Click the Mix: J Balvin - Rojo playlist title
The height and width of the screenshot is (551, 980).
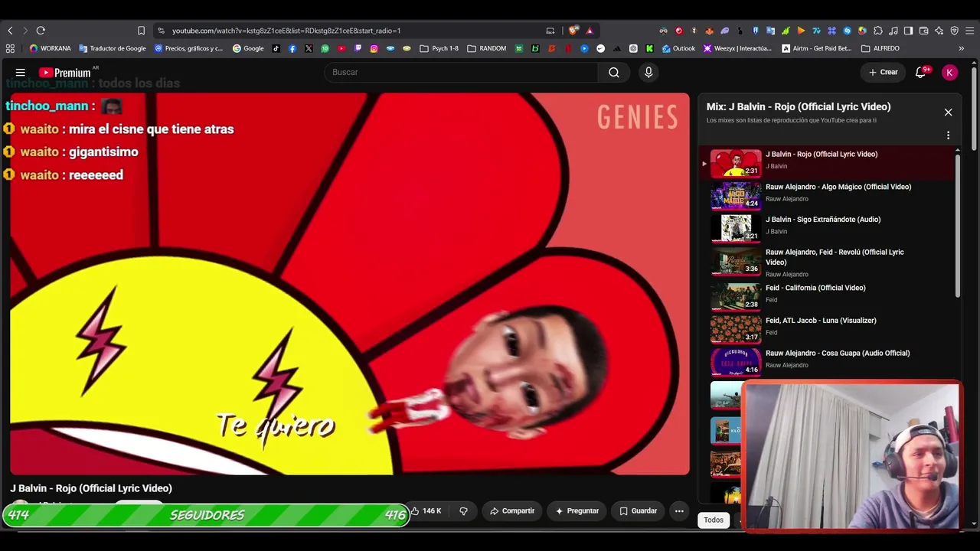click(799, 106)
